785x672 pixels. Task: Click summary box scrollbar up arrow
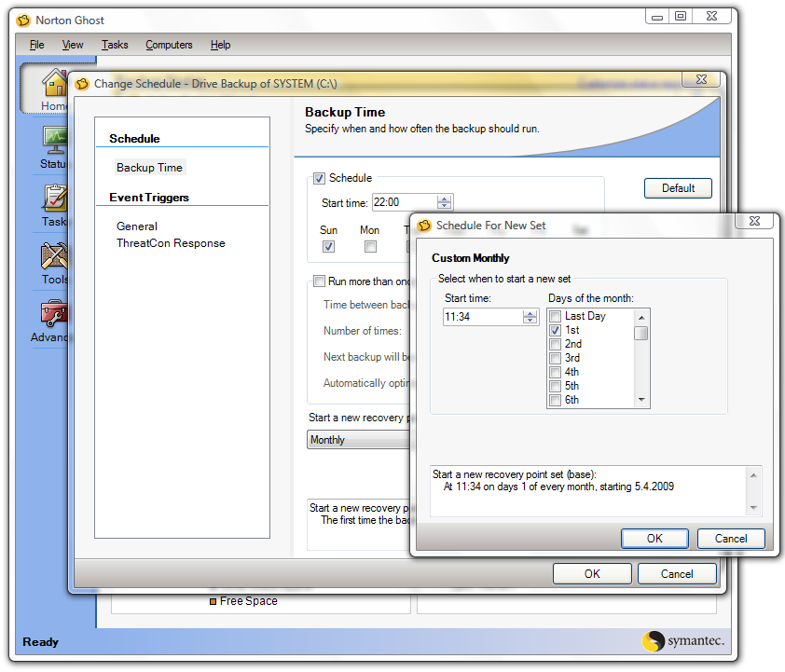(x=753, y=474)
